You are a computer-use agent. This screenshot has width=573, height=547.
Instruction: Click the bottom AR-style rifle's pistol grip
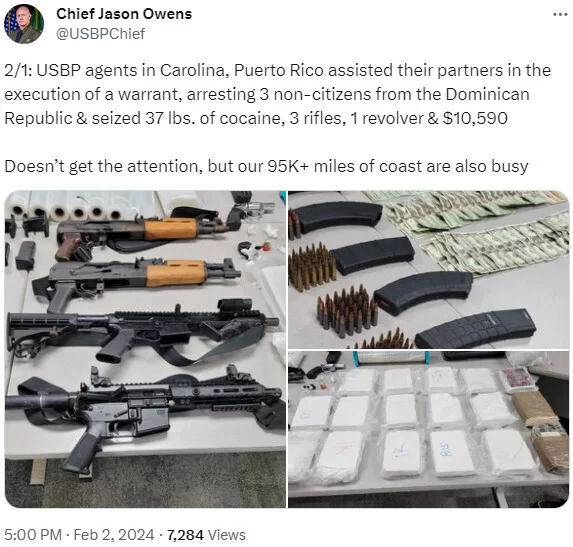[82, 451]
